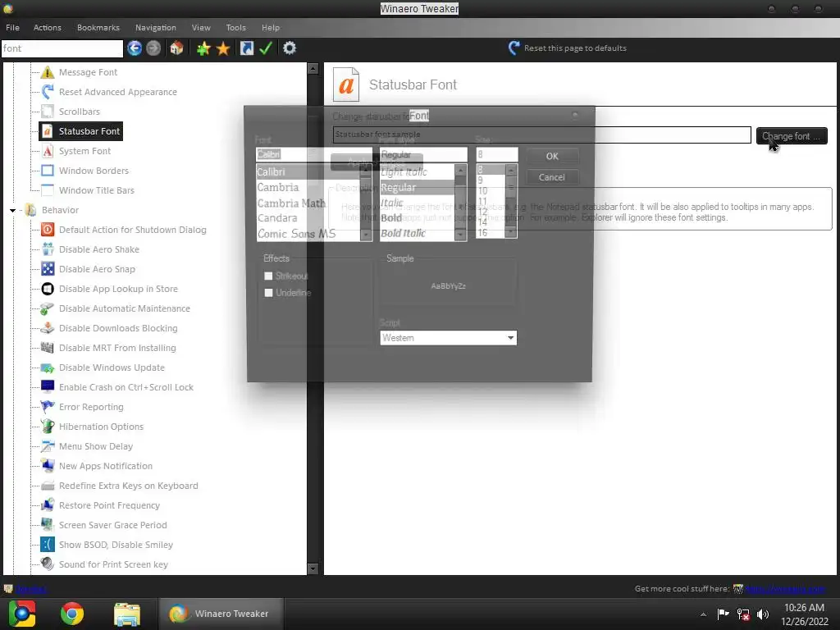Open the Actions menu
840x630 pixels.
47,27
